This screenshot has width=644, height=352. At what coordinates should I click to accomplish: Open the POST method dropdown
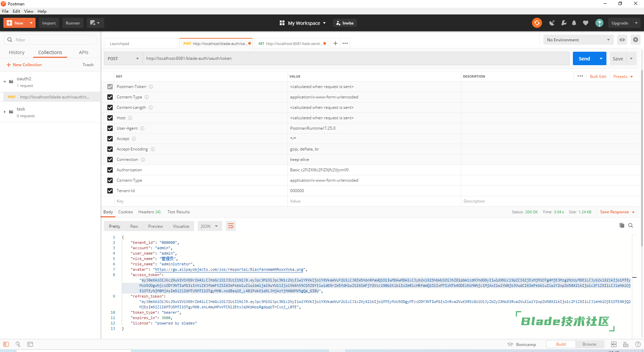123,58
